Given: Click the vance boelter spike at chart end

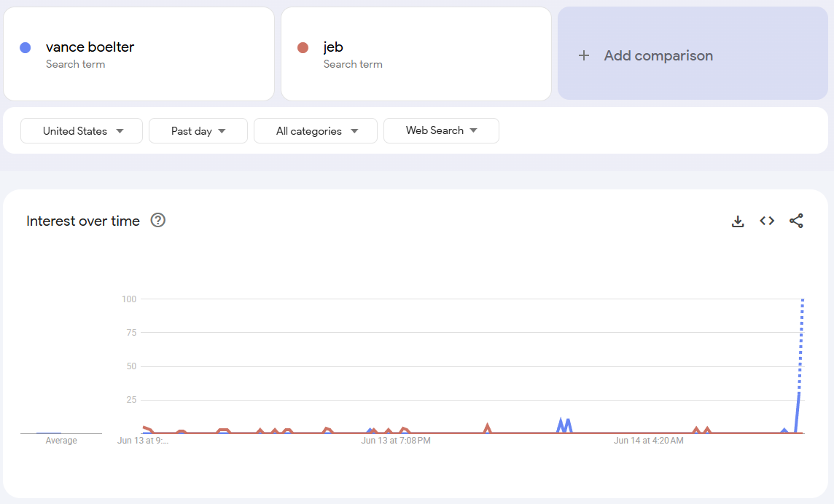Looking at the screenshot, I should coord(800,367).
